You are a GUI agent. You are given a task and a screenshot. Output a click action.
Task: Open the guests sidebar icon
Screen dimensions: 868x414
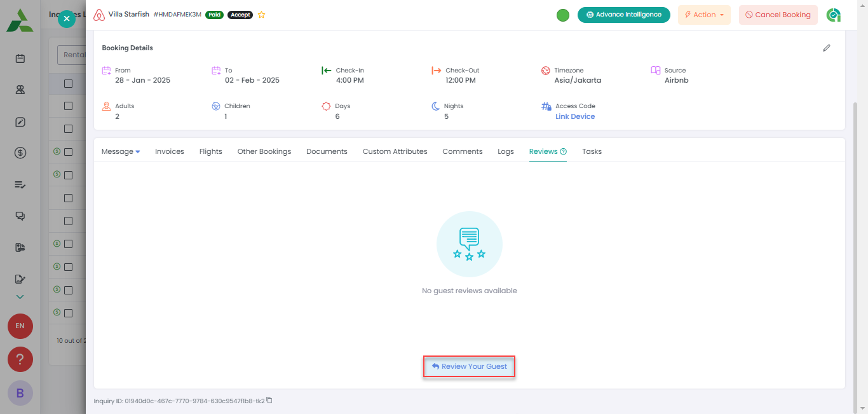coord(20,90)
